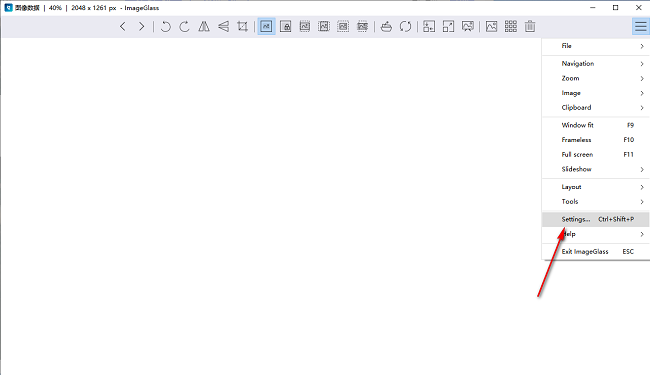
Task: Select the Window fit menu entry
Action: tap(596, 125)
